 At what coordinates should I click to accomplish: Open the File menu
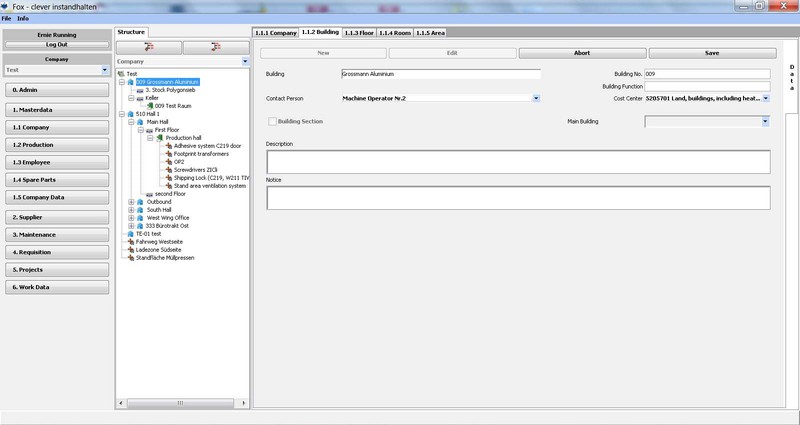(6, 19)
